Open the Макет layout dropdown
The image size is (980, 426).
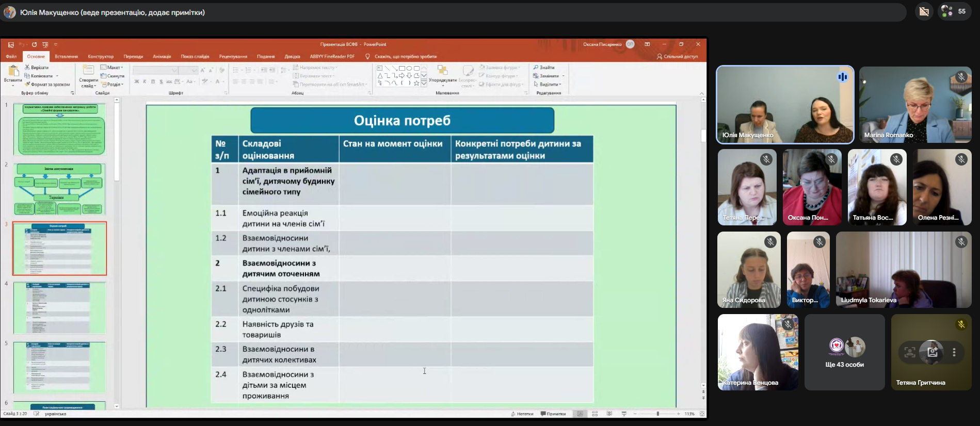click(x=112, y=68)
